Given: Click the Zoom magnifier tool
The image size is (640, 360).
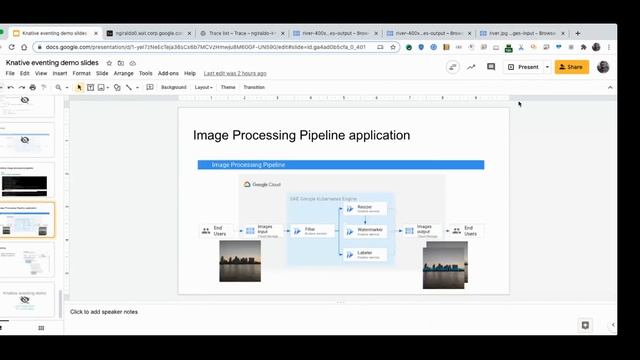Looking at the screenshot, I should coord(58,87).
